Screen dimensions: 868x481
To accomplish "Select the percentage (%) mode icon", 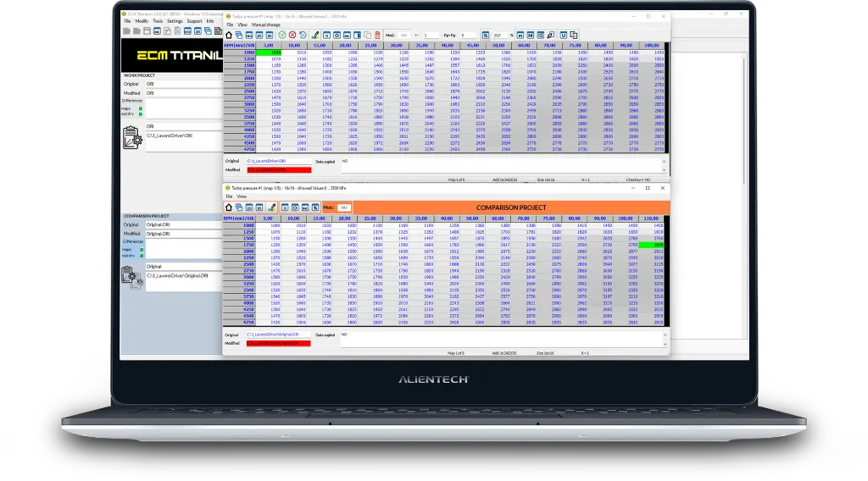I will [x=486, y=35].
